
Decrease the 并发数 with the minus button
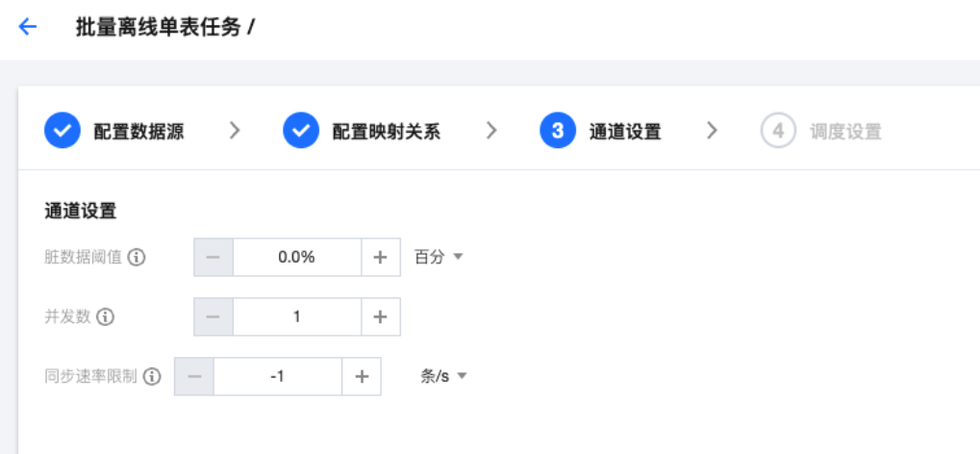214,316
